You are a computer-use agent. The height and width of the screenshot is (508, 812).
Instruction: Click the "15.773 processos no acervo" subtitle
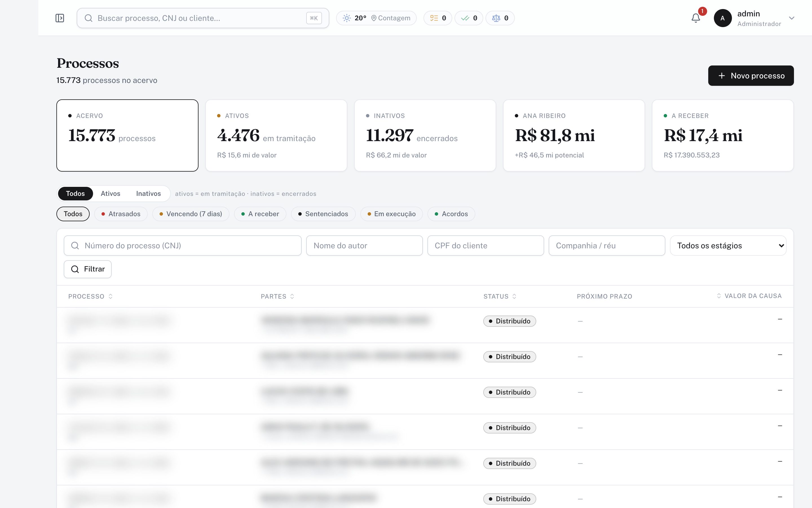click(x=107, y=80)
